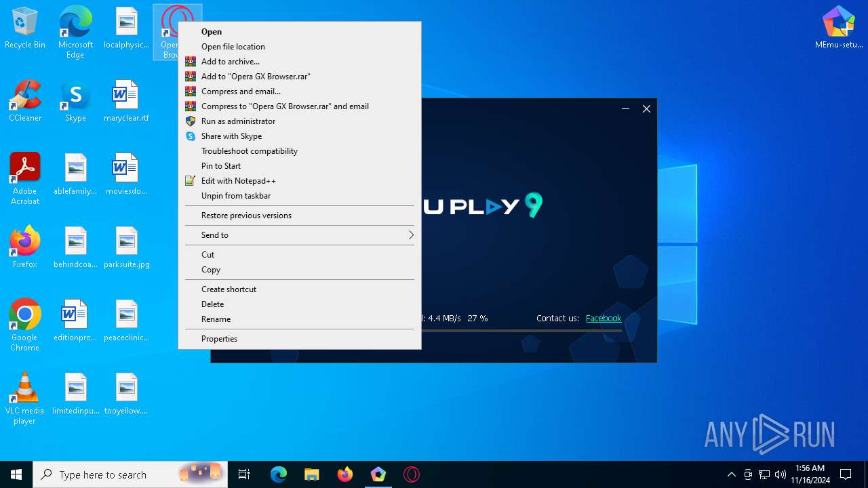The image size is (868, 488).
Task: Select the MEmu-setup installer icon
Action: point(839,28)
